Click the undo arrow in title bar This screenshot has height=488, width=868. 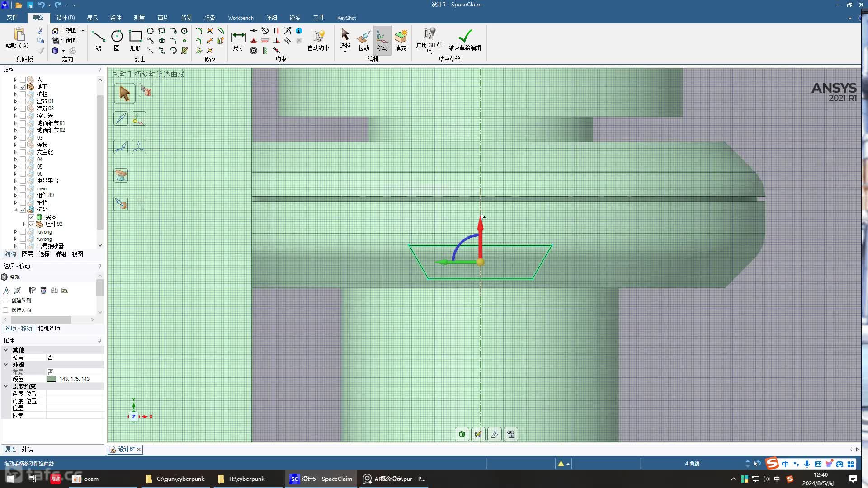pyautogui.click(x=41, y=5)
